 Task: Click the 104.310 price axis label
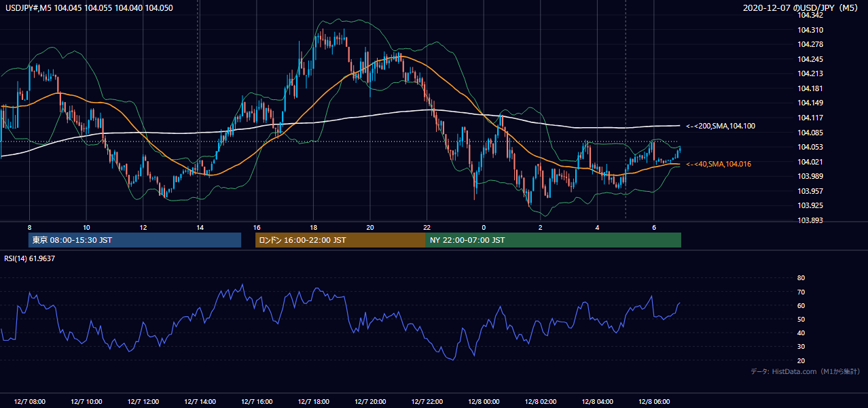pyautogui.click(x=810, y=30)
